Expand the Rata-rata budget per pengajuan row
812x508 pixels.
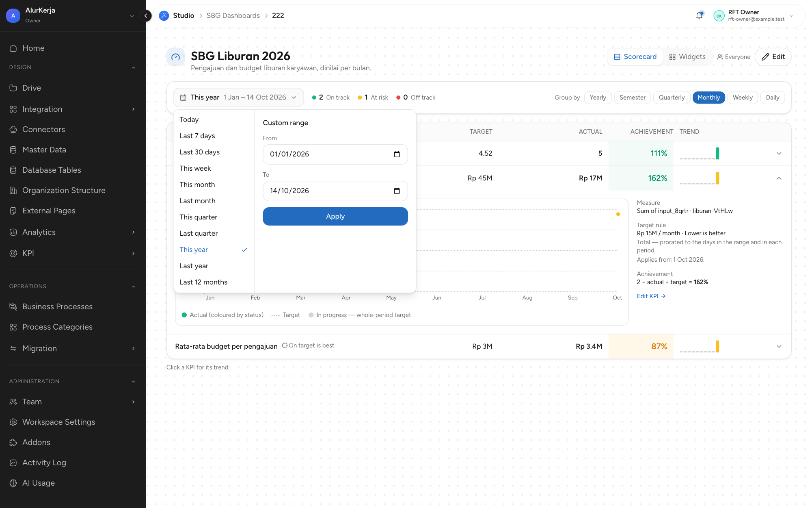point(779,347)
